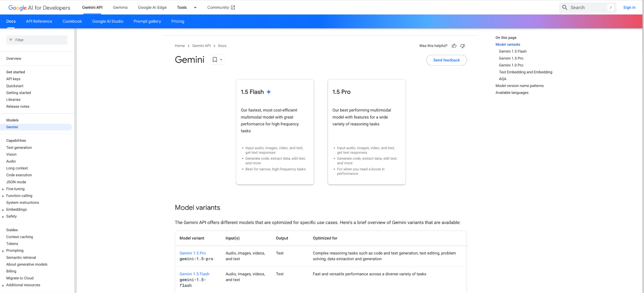This screenshot has width=644, height=293.
Task: Open the Google AI Edge tab
Action: pyautogui.click(x=152, y=7)
